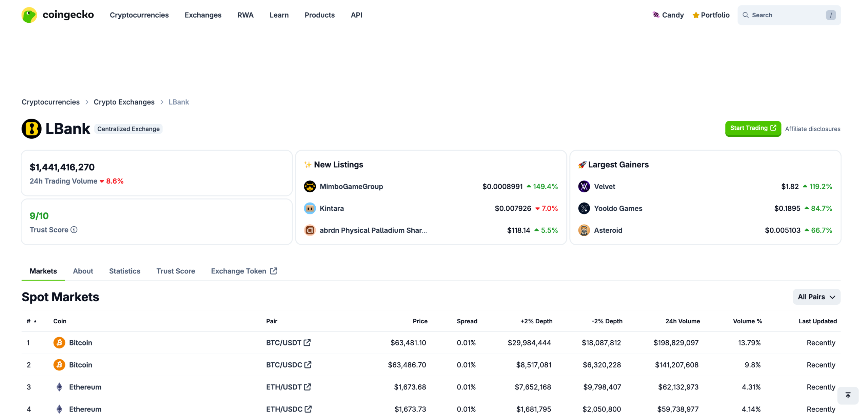Go to Cryptocurrencies breadcrumb link
Screen dimensions: 868x418
[x=51, y=102]
